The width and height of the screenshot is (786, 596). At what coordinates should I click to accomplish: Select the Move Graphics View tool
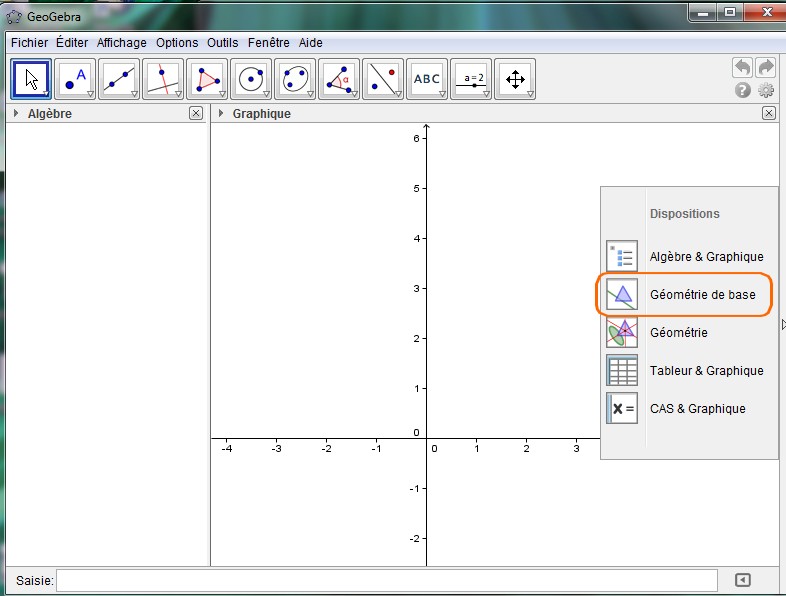tap(515, 79)
